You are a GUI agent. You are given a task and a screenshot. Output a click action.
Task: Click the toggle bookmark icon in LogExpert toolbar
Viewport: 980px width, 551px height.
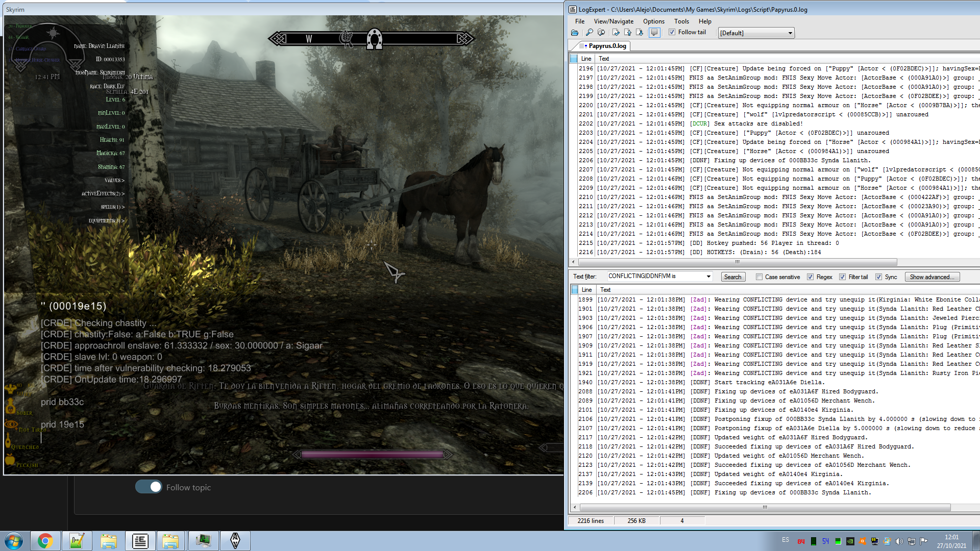pyautogui.click(x=616, y=33)
